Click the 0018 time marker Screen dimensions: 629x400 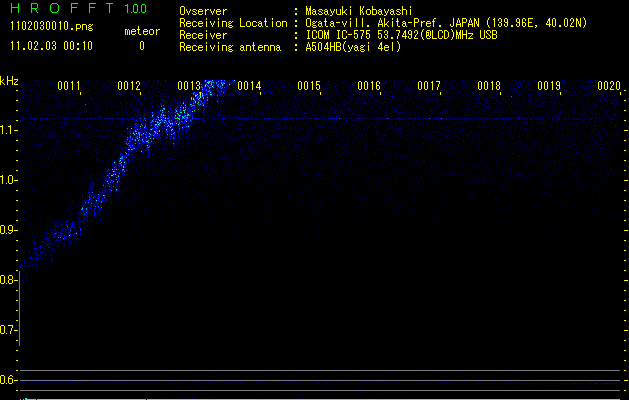489,86
